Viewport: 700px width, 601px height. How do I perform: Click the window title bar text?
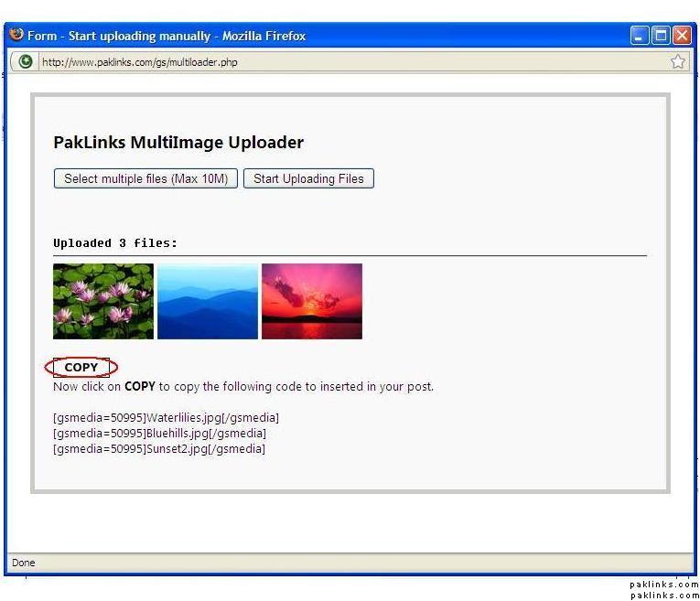point(167,36)
